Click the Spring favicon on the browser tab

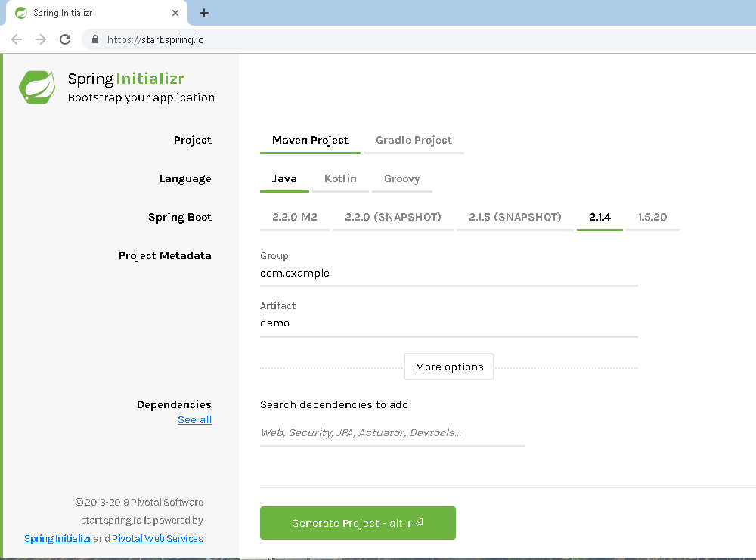click(20, 13)
